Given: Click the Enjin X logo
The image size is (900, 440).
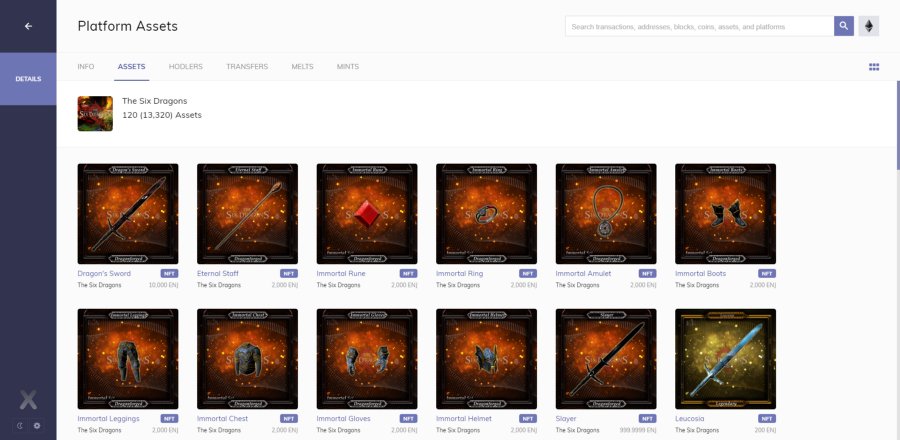Looking at the screenshot, I should [x=28, y=399].
